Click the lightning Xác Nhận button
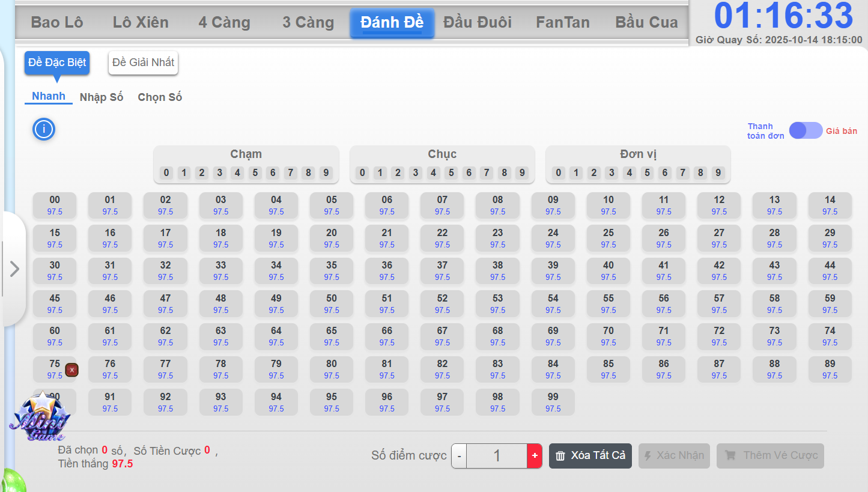 coord(674,456)
